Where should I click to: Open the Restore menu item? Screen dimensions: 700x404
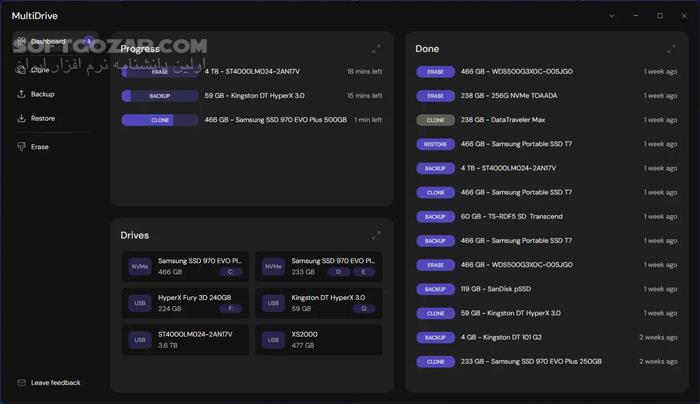(43, 118)
